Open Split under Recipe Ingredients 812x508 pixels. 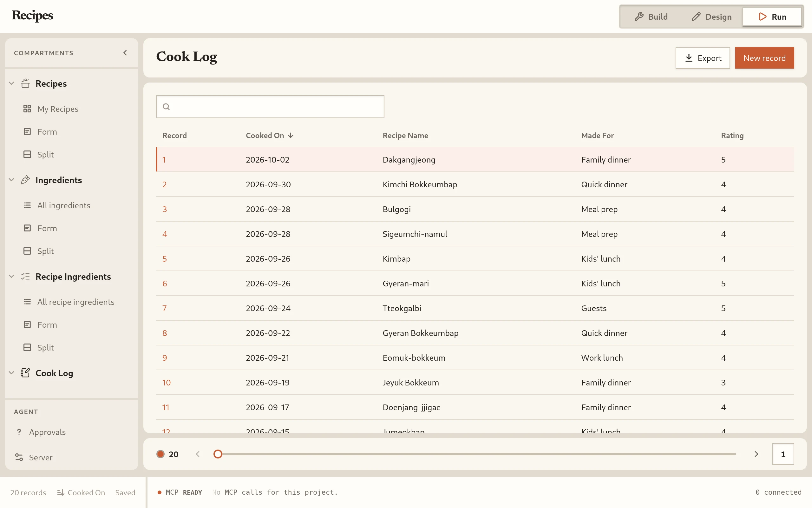pyautogui.click(x=38, y=347)
